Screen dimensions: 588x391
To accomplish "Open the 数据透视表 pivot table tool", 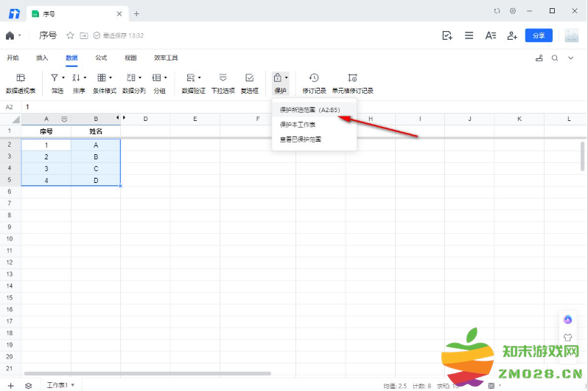I will (x=20, y=82).
